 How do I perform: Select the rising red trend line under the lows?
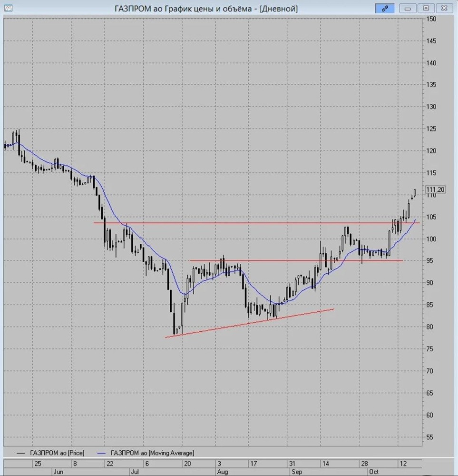(x=249, y=323)
